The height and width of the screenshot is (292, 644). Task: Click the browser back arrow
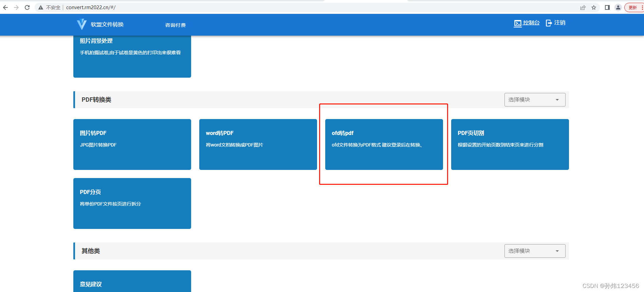click(5, 7)
